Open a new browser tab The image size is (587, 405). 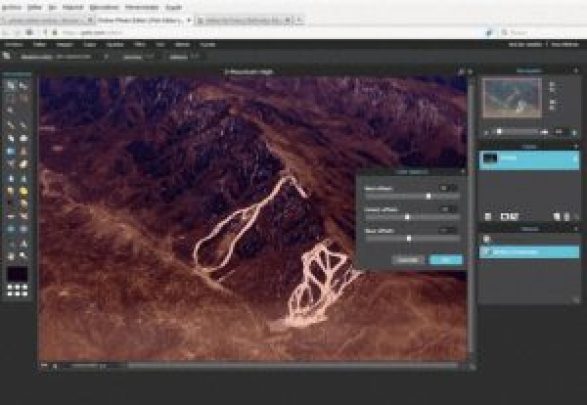coord(300,20)
